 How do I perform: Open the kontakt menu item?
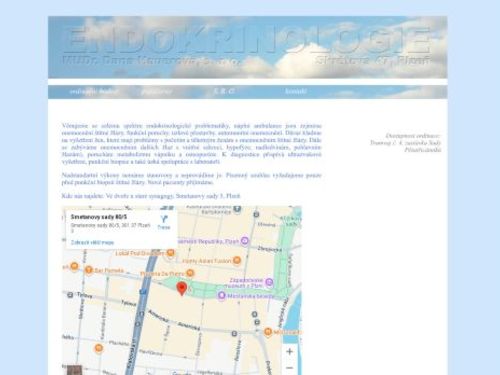[x=295, y=91]
